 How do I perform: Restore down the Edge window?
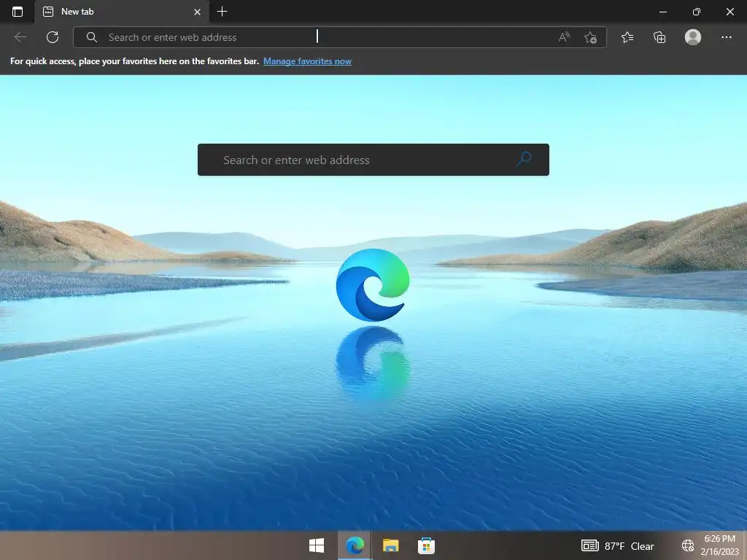click(697, 12)
